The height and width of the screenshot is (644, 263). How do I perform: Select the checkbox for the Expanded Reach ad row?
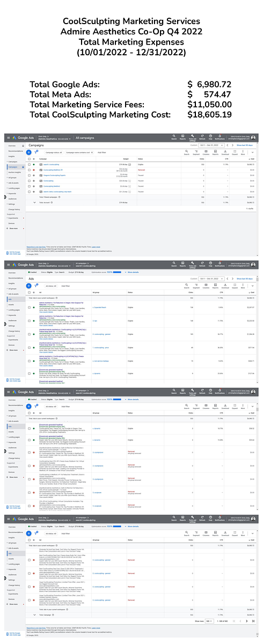pos(29,308)
